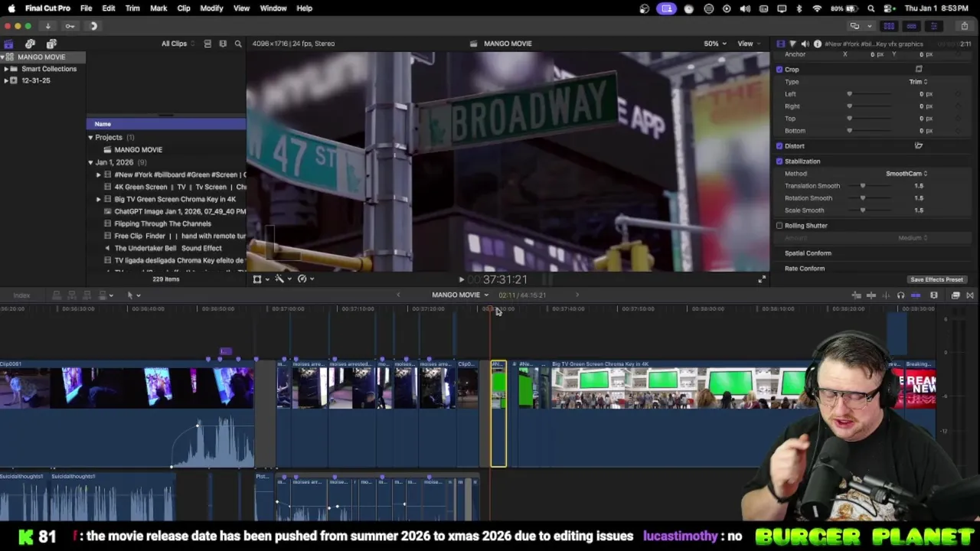Open Stabilization Method SmoothCam dropdown
The height and width of the screenshot is (551, 980).
[906, 174]
